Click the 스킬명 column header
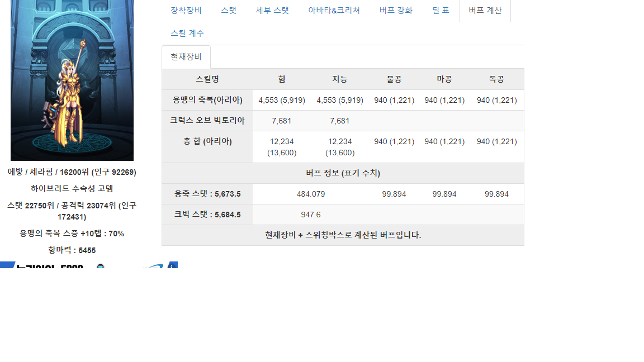The image size is (644, 362). (207, 79)
